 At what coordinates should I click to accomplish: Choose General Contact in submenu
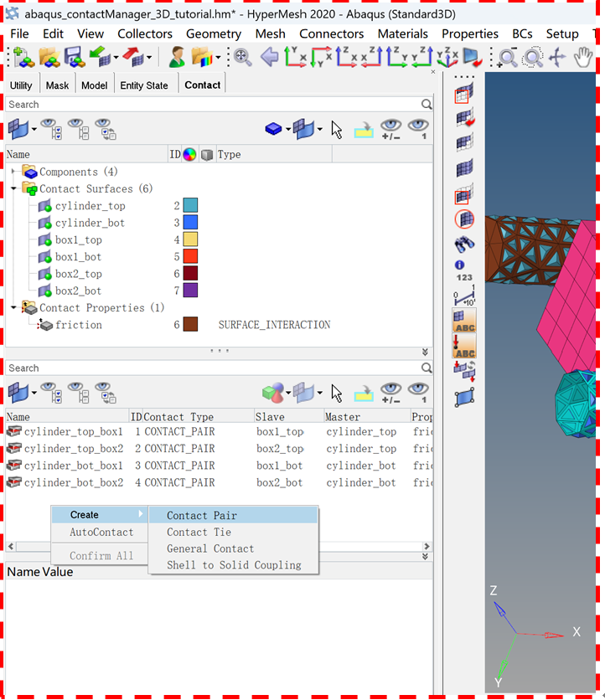click(233, 548)
